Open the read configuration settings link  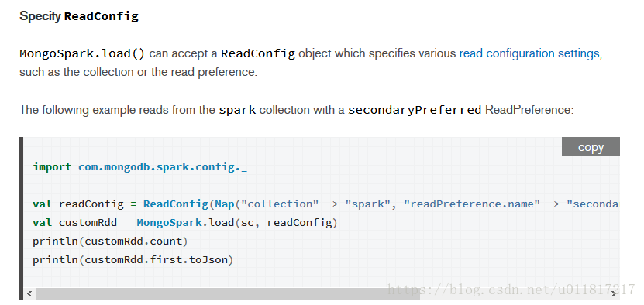[x=529, y=53]
